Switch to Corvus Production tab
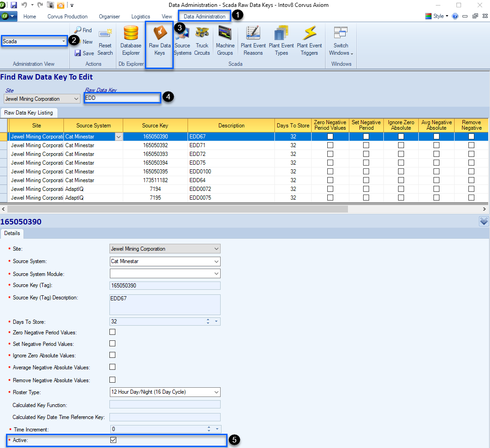 pos(68,16)
